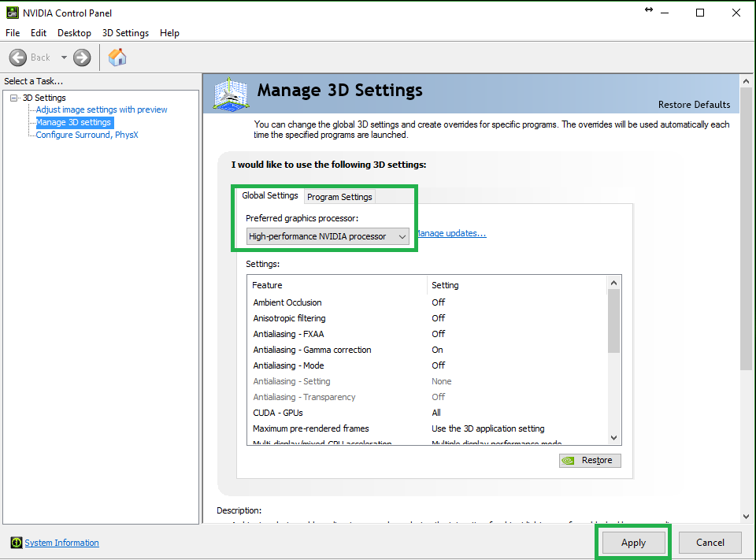Select Configure Surround, PhysX in tree
This screenshot has width=756, height=560.
[x=87, y=135]
